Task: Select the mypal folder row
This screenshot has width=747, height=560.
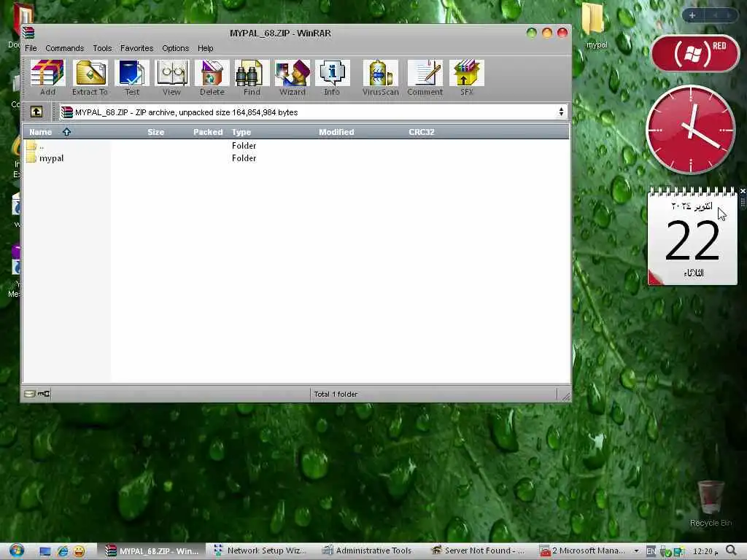Action: coord(295,158)
